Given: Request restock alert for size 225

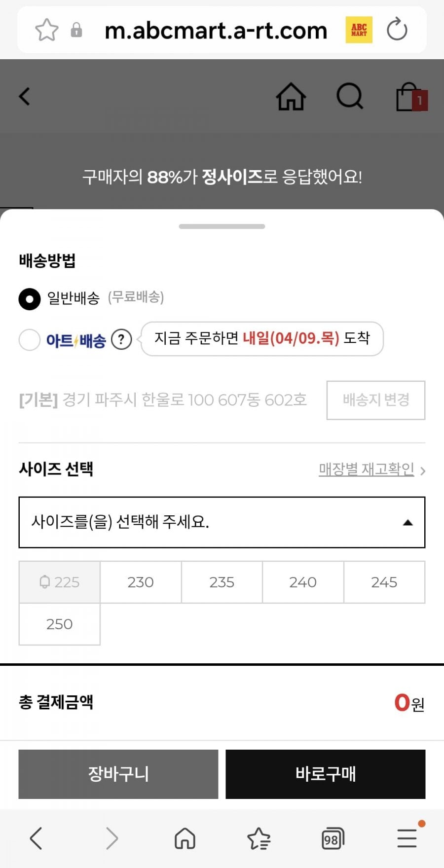Looking at the screenshot, I should click(60, 582).
